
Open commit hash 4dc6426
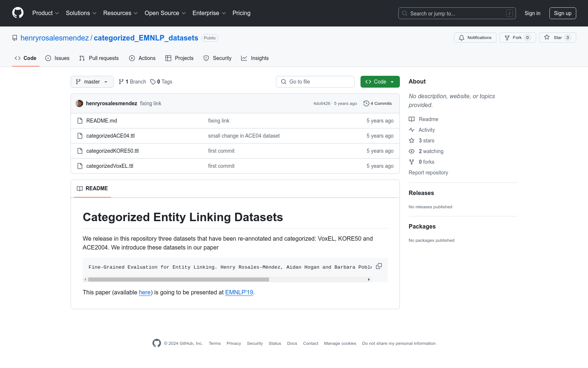tap(322, 103)
